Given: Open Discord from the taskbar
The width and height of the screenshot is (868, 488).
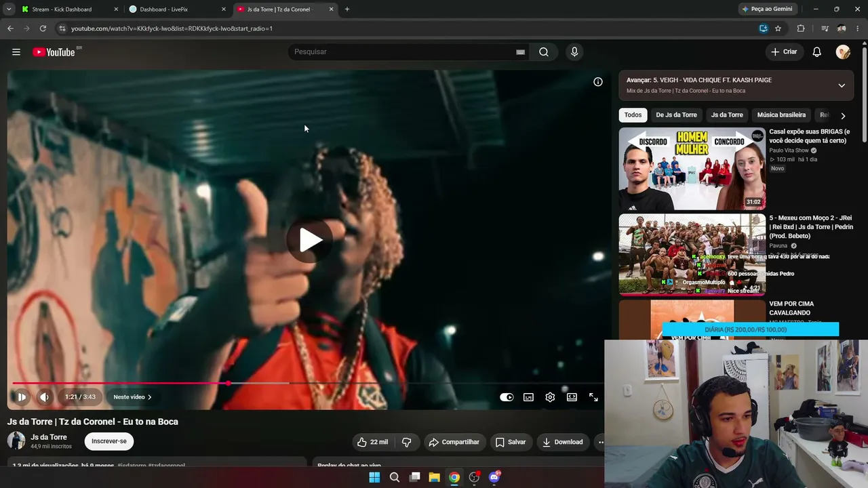Looking at the screenshot, I should coord(494,477).
